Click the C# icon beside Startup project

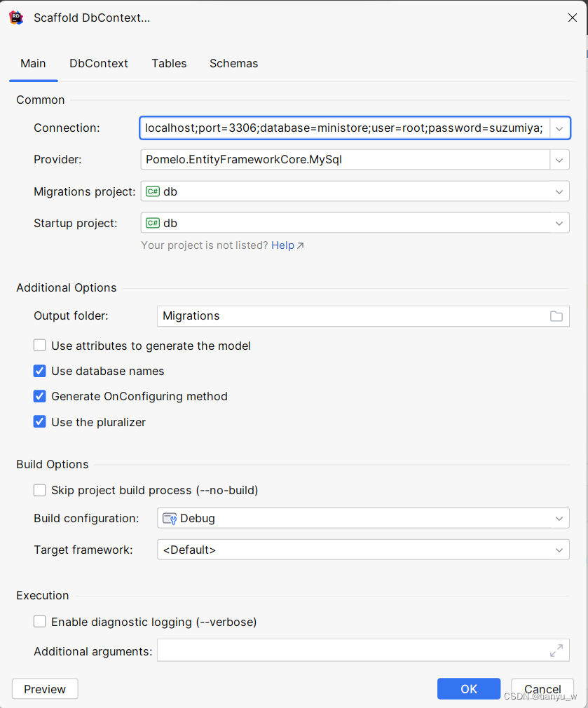click(153, 223)
